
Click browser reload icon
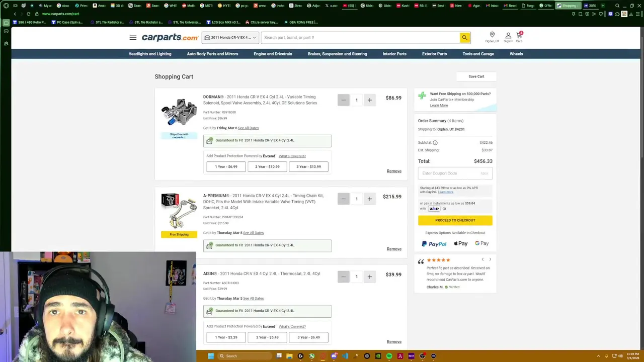coord(28,14)
